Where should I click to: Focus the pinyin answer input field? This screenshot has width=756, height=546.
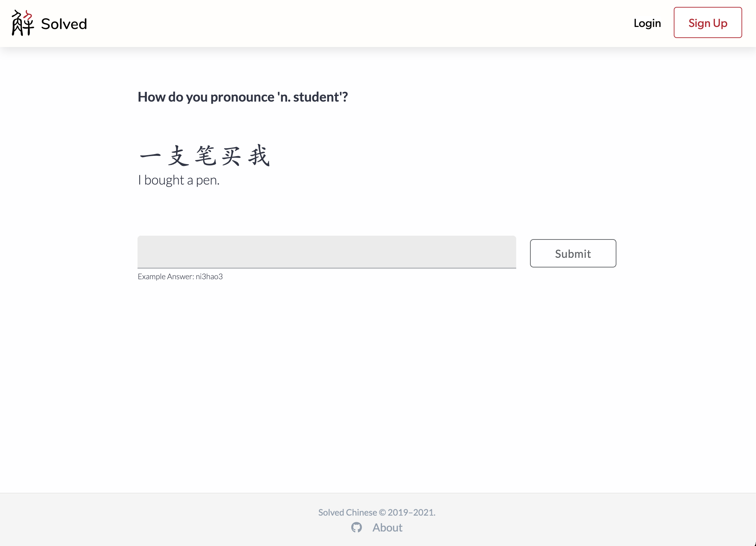point(327,252)
